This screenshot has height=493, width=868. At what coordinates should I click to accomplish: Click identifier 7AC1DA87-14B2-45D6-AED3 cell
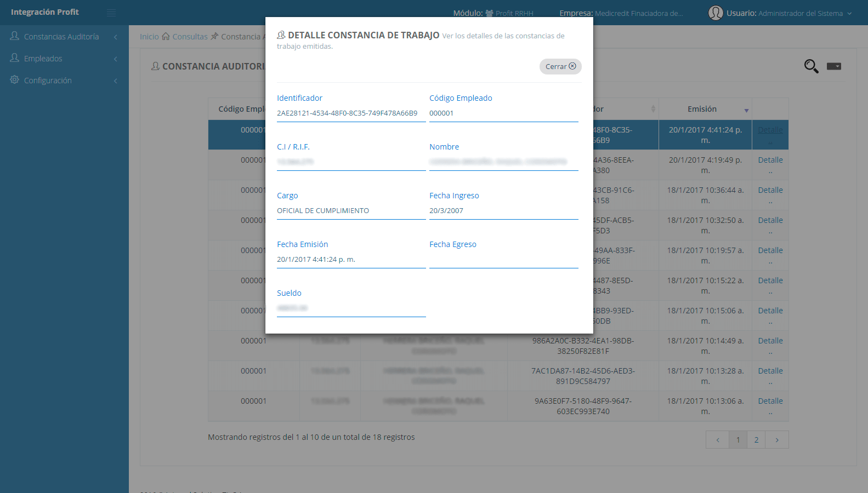click(583, 376)
